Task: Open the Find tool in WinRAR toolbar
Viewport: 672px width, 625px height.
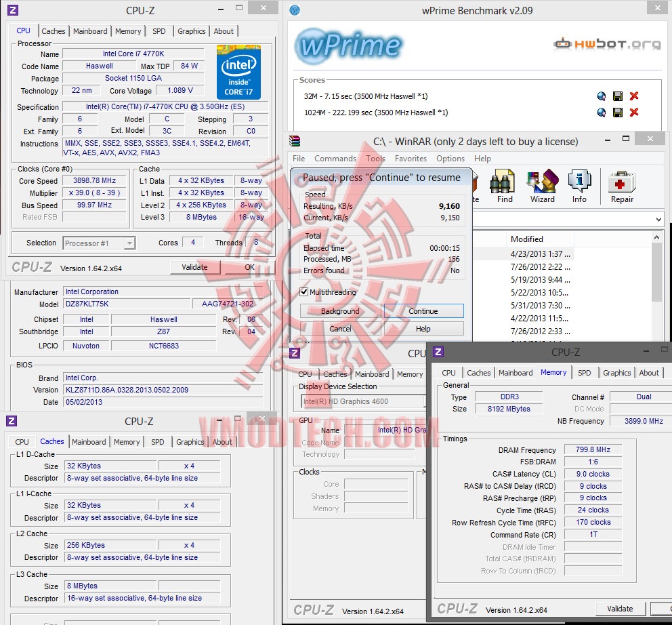Action: click(503, 186)
